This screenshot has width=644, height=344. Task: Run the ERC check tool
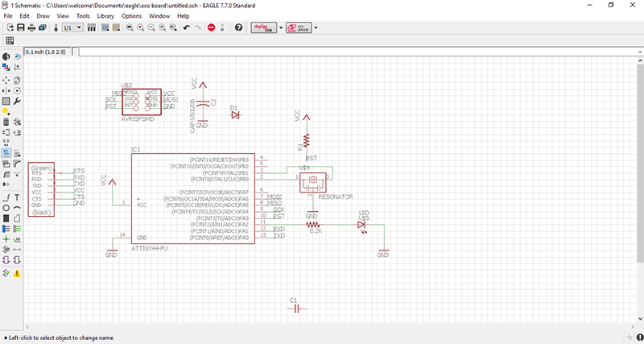(x=6, y=273)
